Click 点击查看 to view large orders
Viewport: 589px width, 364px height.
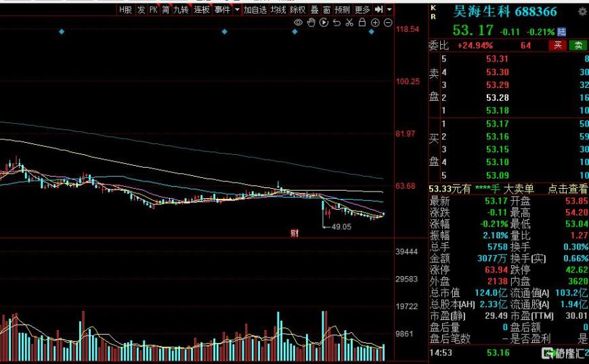(x=567, y=189)
